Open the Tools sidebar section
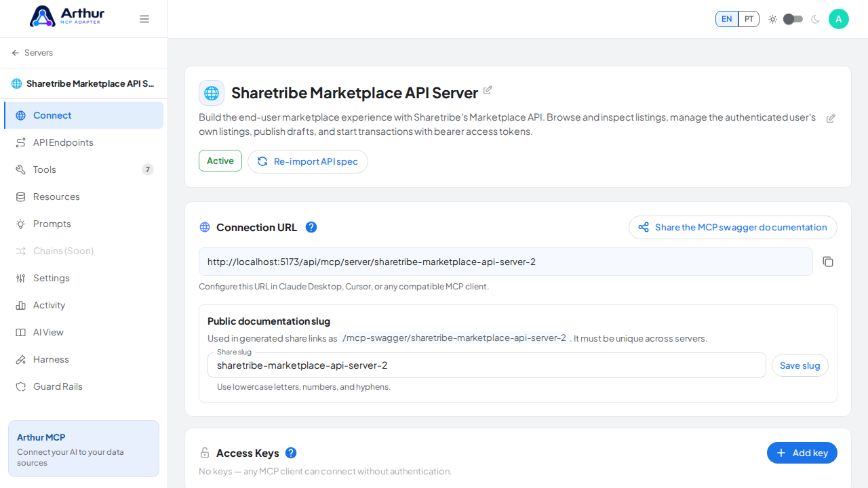Image resolution: width=868 pixels, height=488 pixels. click(x=83, y=169)
